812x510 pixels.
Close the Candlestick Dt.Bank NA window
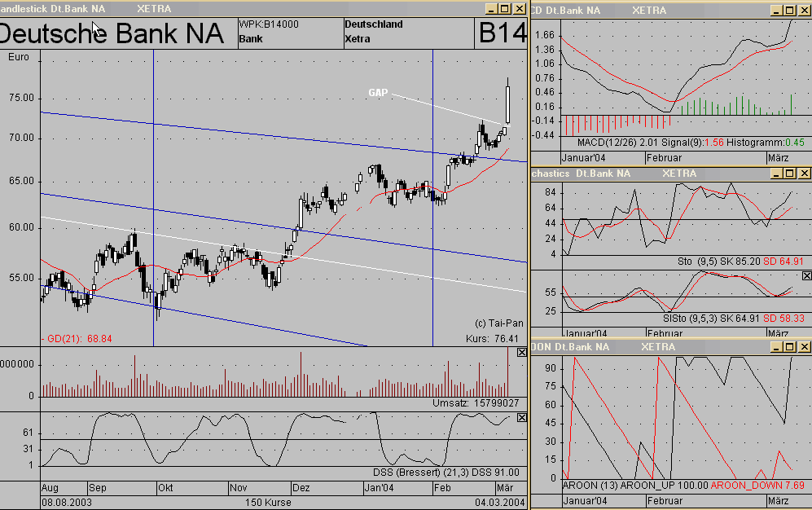[x=520, y=9]
